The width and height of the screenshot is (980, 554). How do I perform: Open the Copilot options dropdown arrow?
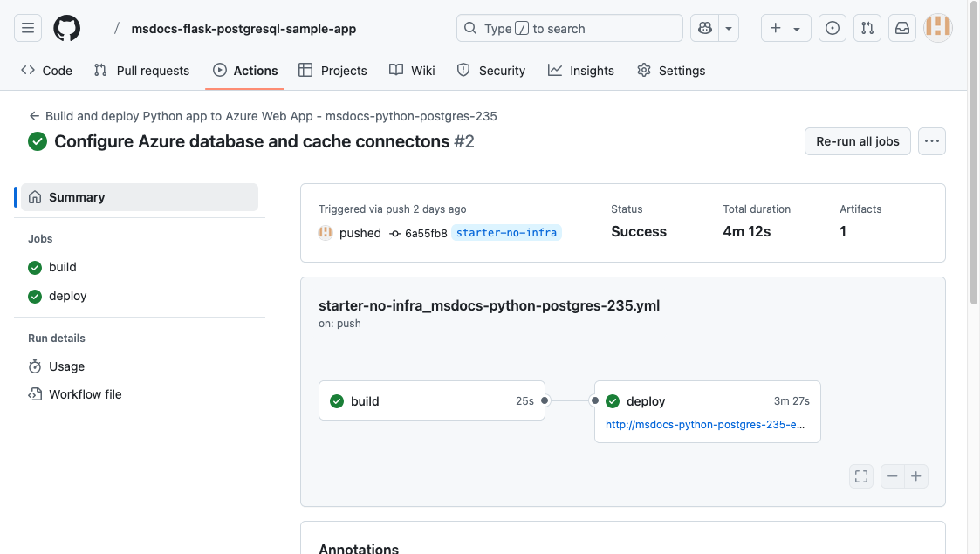point(729,27)
